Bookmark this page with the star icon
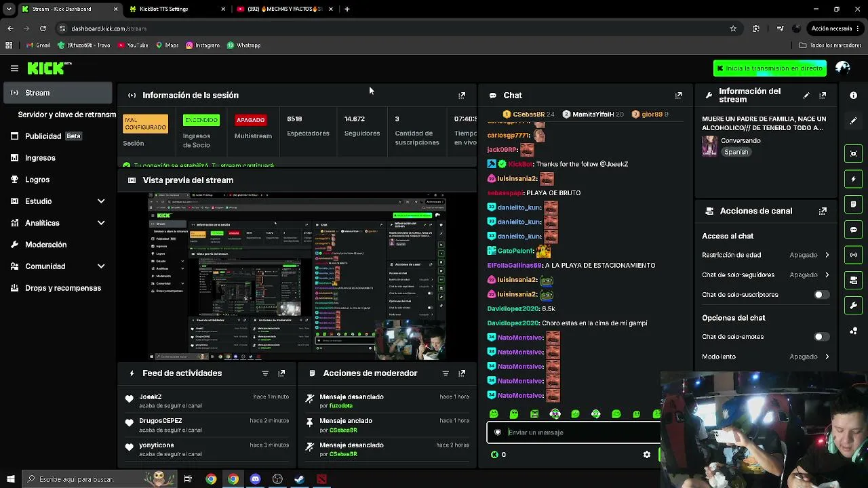Screen dimensions: 868x488 coord(733,28)
